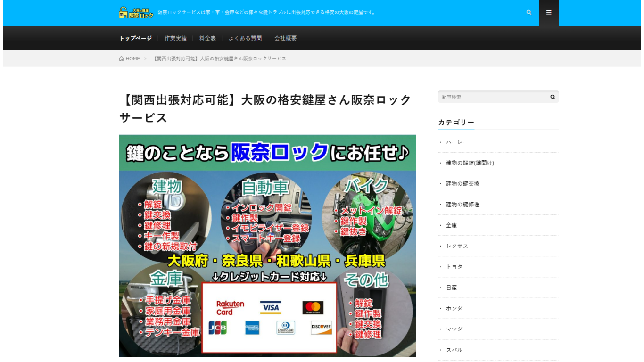Click the 阪奈ロック site logo
This screenshot has height=362, width=644.
point(136,13)
